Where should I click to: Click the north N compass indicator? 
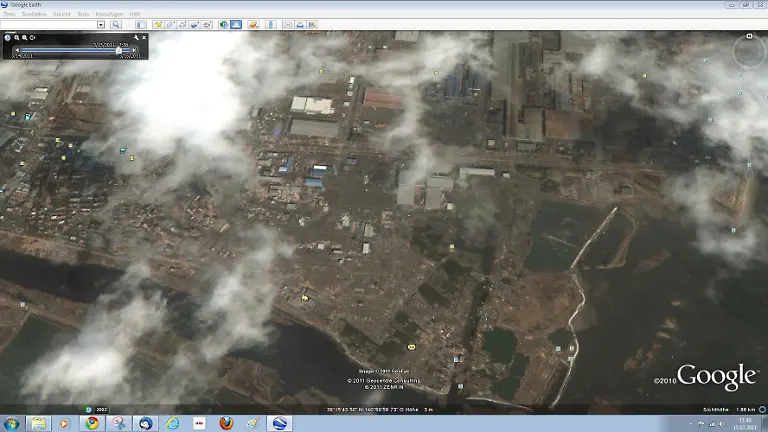(748, 38)
